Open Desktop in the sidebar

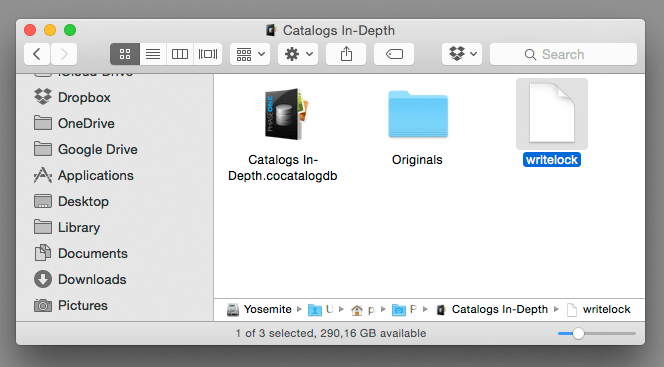71,201
